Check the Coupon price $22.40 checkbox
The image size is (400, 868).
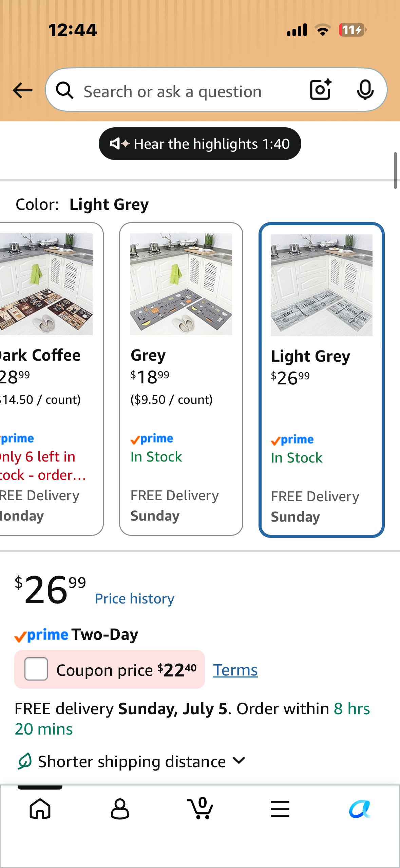point(36,669)
